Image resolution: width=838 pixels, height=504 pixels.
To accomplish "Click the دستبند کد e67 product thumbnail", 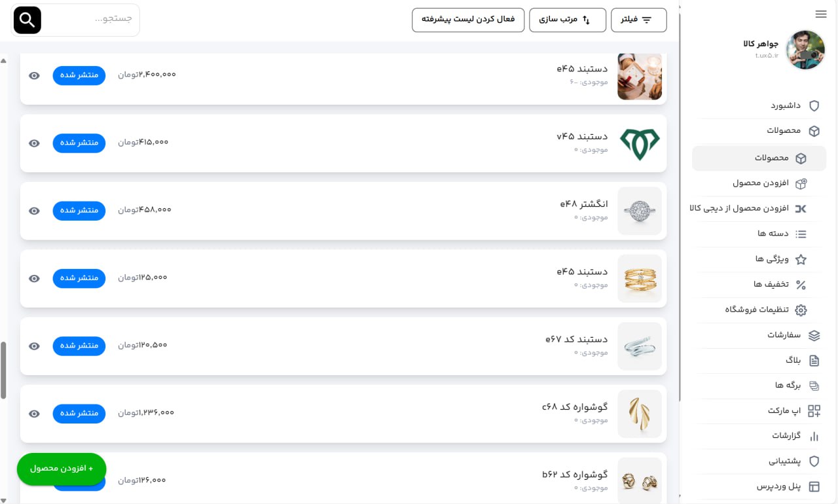I will tap(639, 346).
